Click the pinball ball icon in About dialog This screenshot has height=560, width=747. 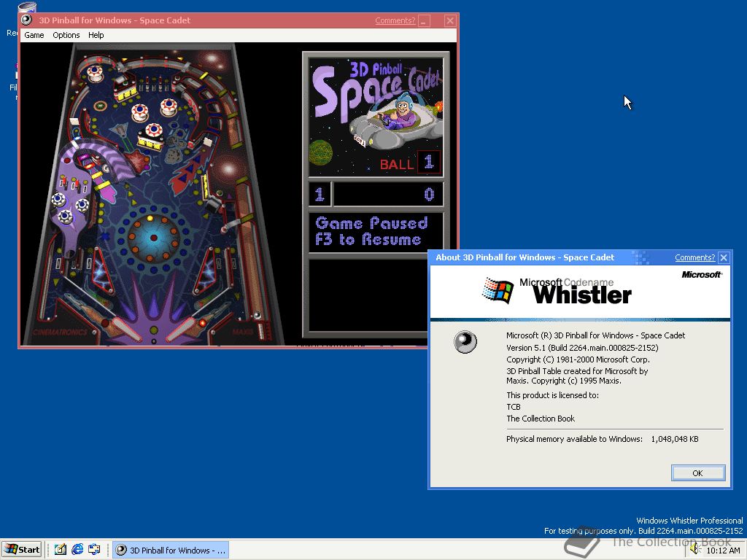(465, 342)
